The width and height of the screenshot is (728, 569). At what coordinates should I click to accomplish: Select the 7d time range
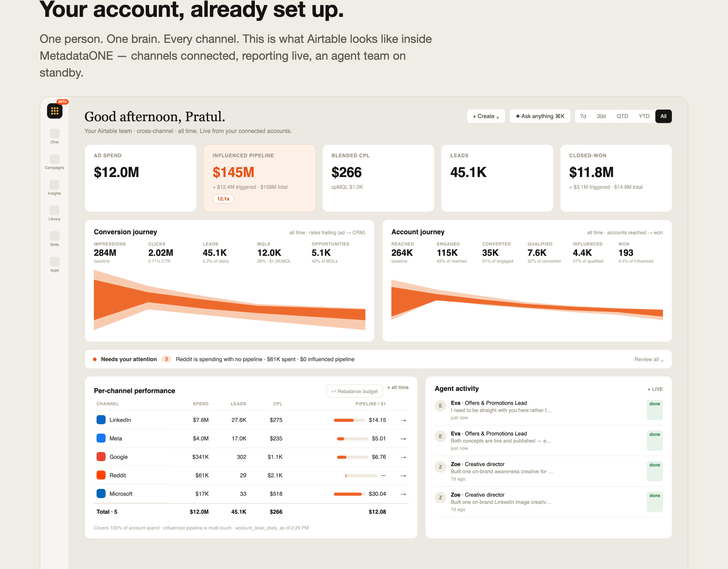tap(583, 116)
